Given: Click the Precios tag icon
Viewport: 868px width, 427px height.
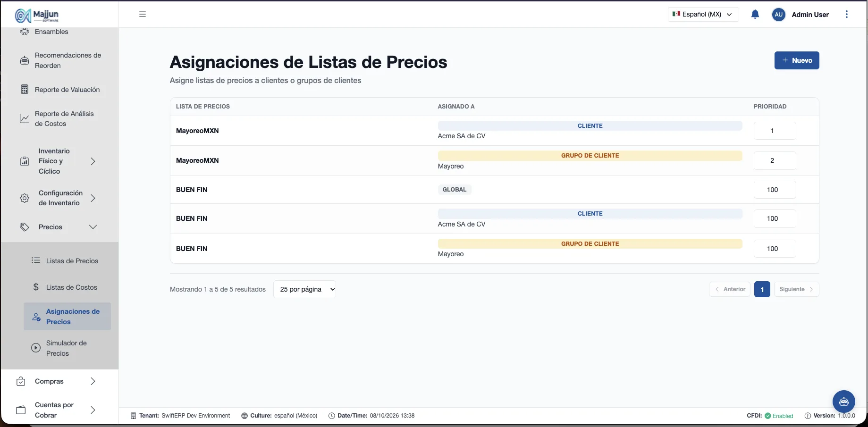Looking at the screenshot, I should pyautogui.click(x=25, y=227).
